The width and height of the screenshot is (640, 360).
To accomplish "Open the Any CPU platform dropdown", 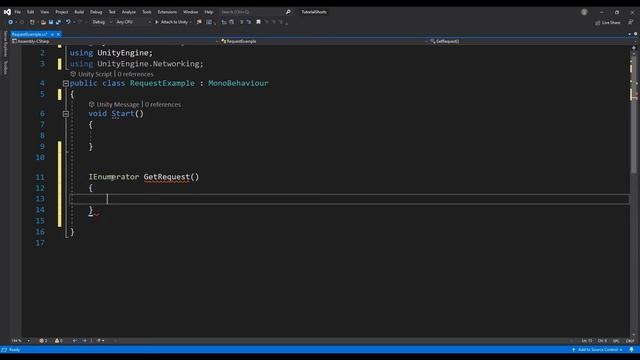I will [x=133, y=22].
